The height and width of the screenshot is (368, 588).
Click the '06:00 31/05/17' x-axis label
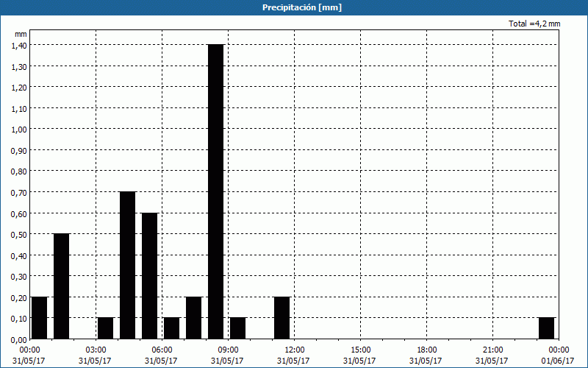coord(162,355)
